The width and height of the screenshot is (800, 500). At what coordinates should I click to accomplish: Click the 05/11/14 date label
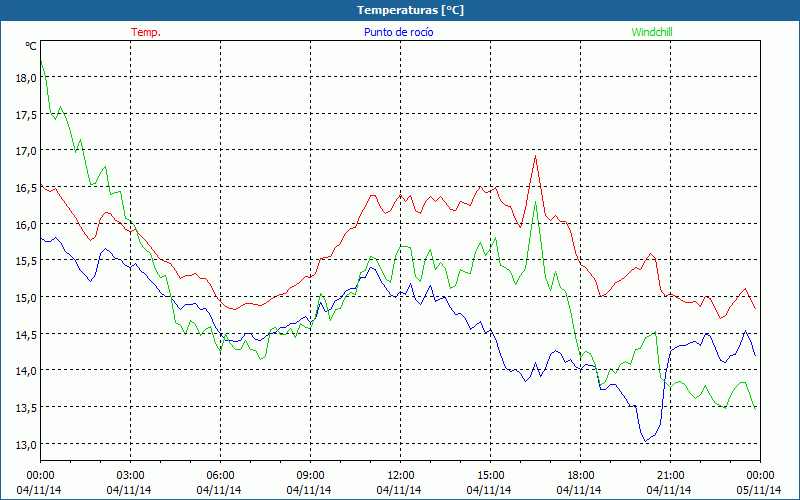coord(759,490)
